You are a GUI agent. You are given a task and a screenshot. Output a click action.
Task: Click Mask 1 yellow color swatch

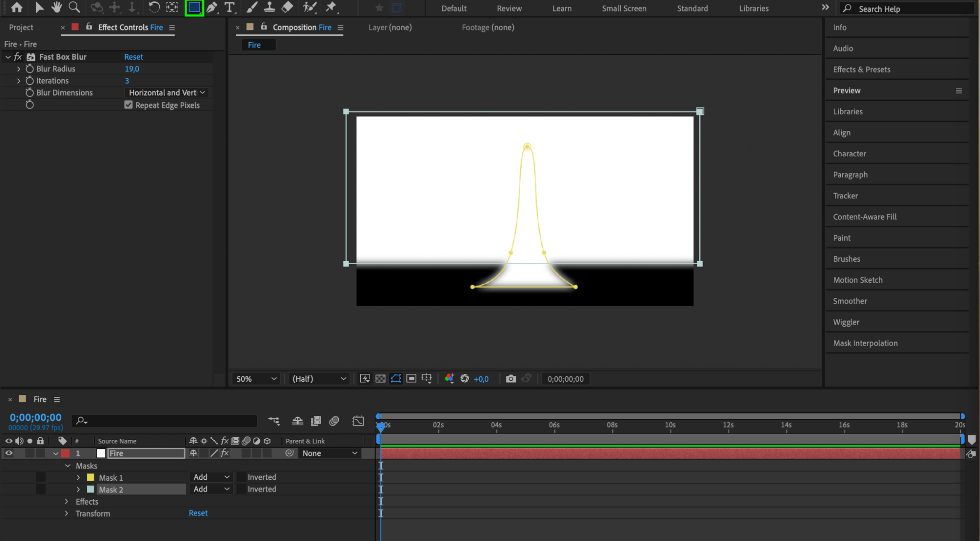91,477
